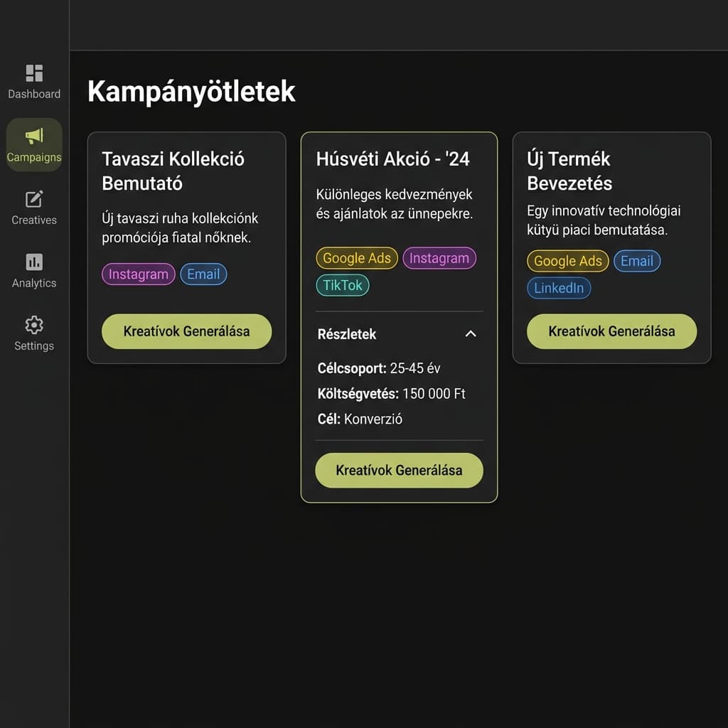The width and height of the screenshot is (728, 728).
Task: Open Settings with the gear icon
Action: 34,325
